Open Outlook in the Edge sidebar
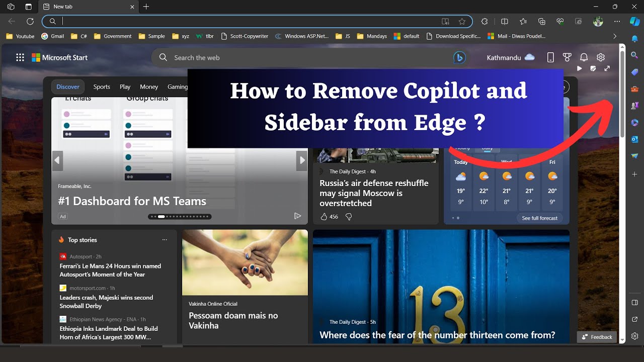Screen dimensions: 644x362 [634, 139]
